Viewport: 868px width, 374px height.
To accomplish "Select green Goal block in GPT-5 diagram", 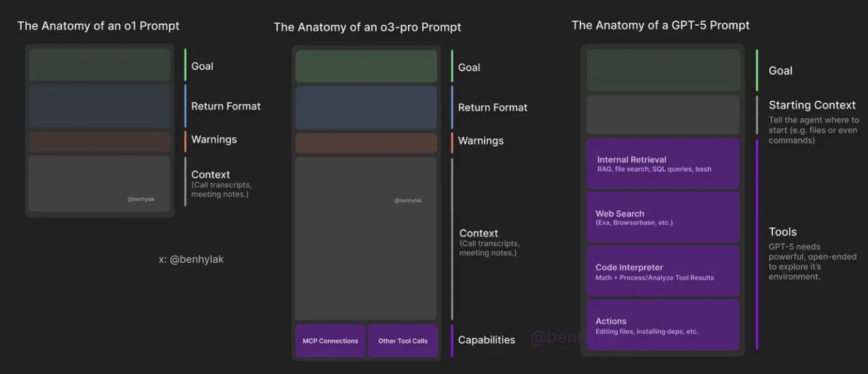I will coord(663,71).
